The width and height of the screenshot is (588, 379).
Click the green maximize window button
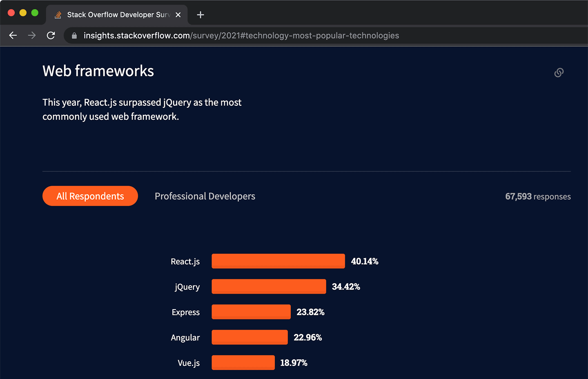coord(35,13)
